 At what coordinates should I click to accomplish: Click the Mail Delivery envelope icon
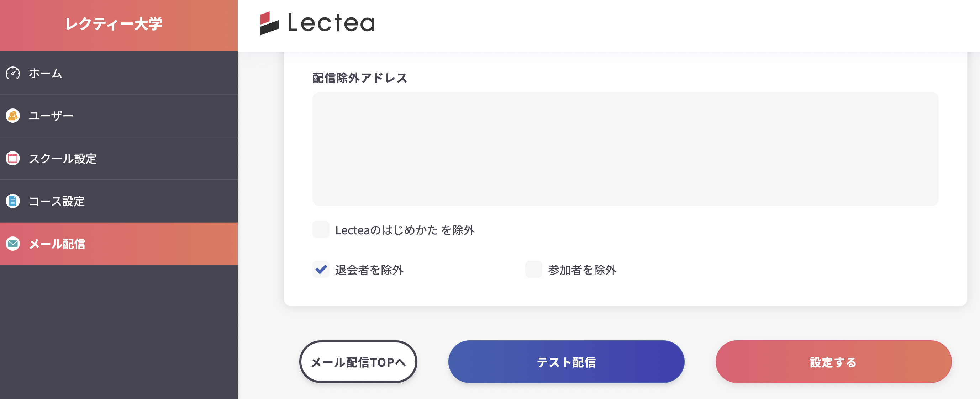13,244
